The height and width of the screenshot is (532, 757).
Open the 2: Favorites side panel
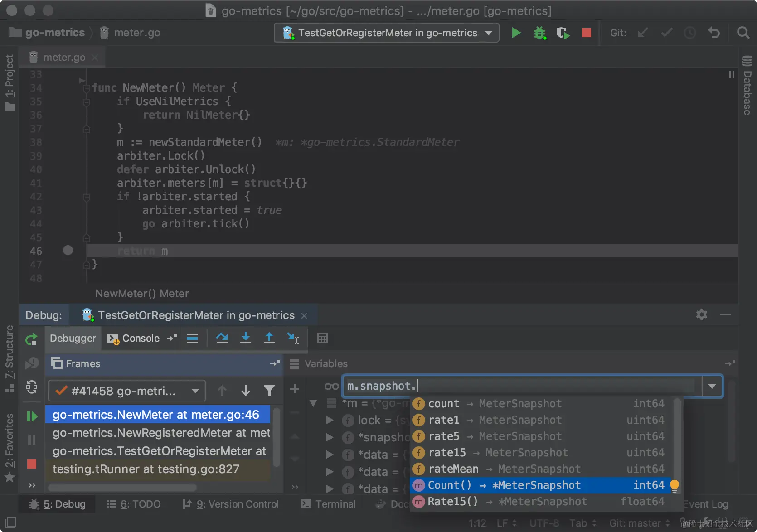tap(10, 448)
